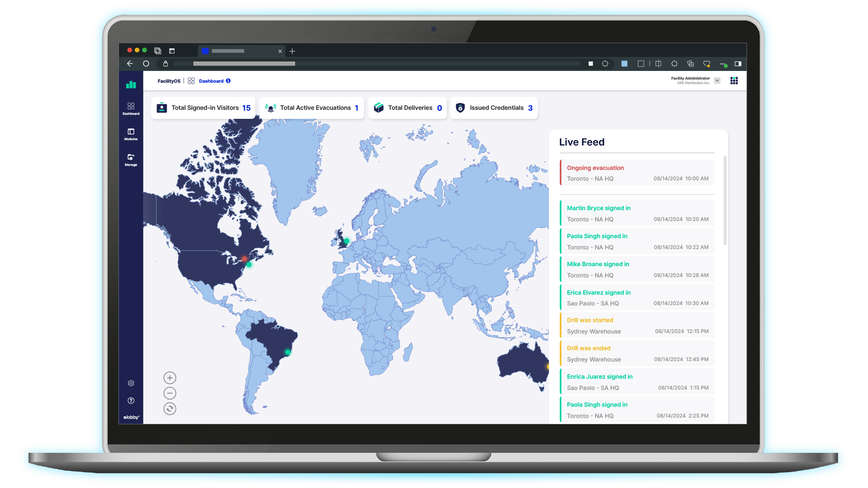Switch to the Dashboard breadcrumb tab

point(212,81)
